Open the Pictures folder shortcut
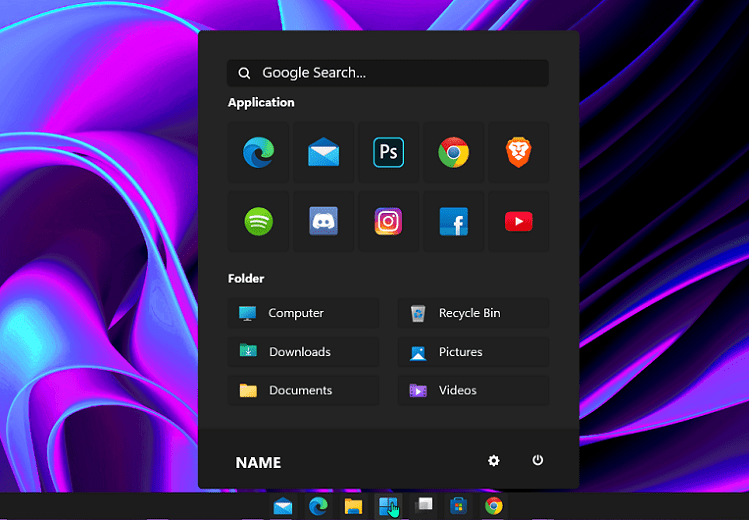The width and height of the screenshot is (749, 520). click(473, 351)
